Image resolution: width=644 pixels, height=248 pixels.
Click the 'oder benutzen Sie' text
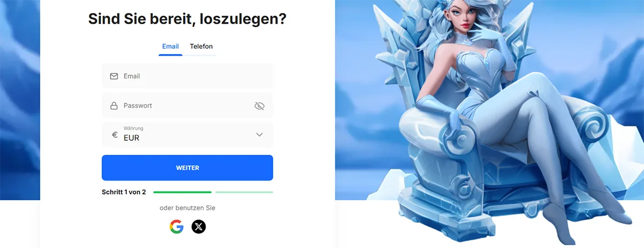[187, 208]
